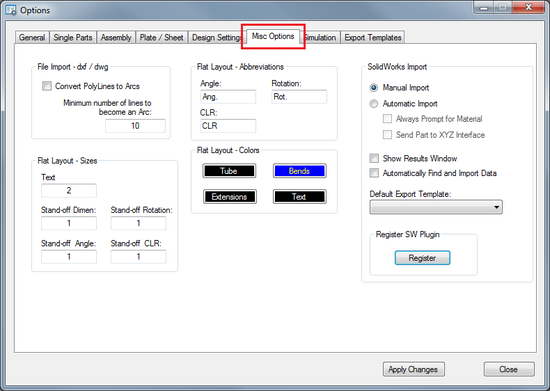Select the Manual Import radio button
The height and width of the screenshot is (391, 550).
coord(374,88)
